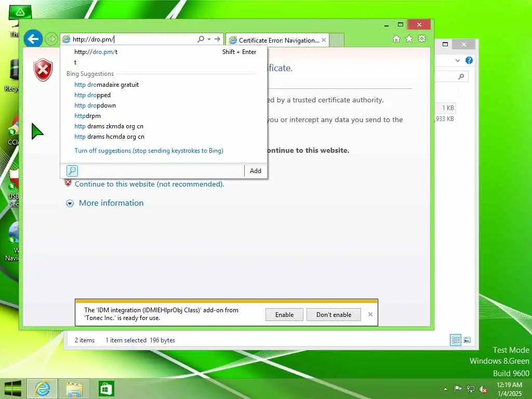Click the More information link text
The height and width of the screenshot is (399, 532).
point(111,203)
